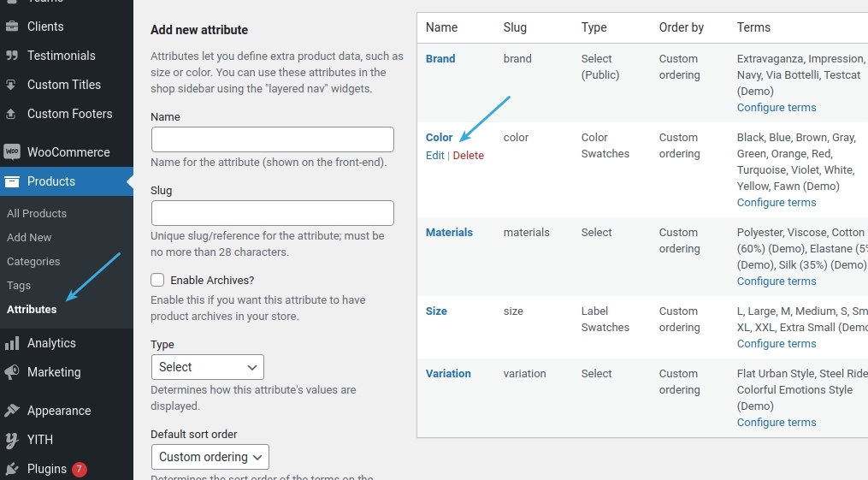Screen dimensions: 868x480
Task: Open the attribute Type dropdown
Action: pyautogui.click(x=207, y=367)
